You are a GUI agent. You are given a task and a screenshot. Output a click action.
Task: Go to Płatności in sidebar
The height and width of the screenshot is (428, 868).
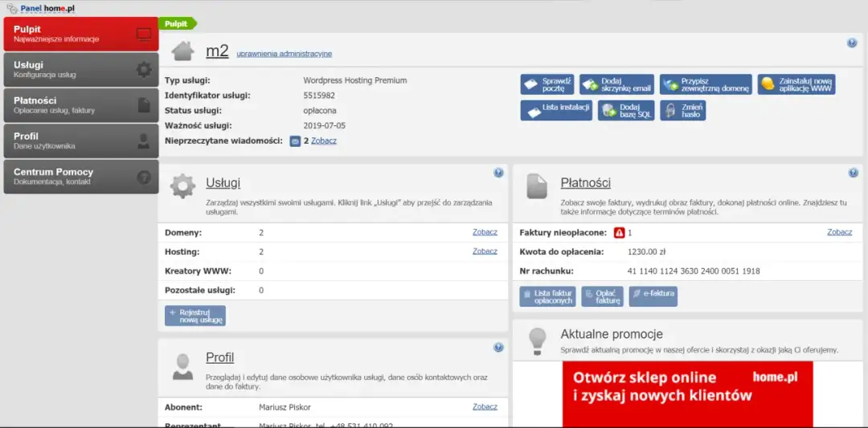click(80, 104)
